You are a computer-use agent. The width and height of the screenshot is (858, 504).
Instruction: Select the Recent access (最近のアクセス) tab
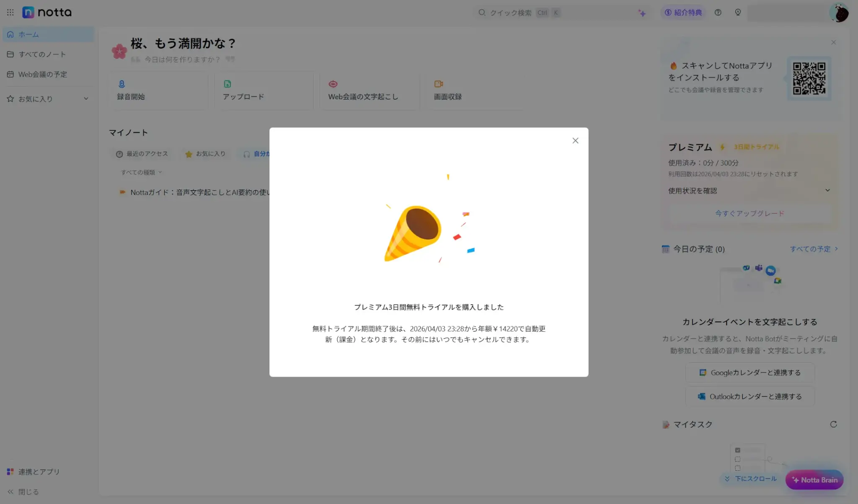pyautogui.click(x=142, y=154)
